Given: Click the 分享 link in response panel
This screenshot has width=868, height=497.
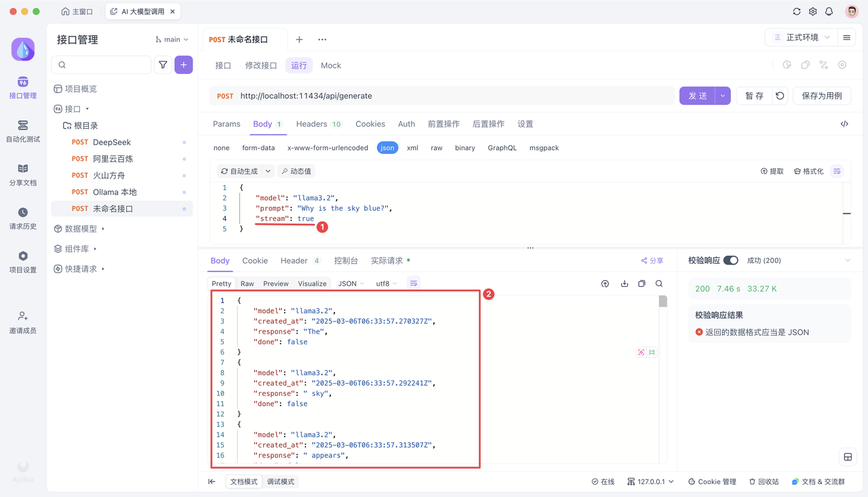Looking at the screenshot, I should tap(652, 260).
